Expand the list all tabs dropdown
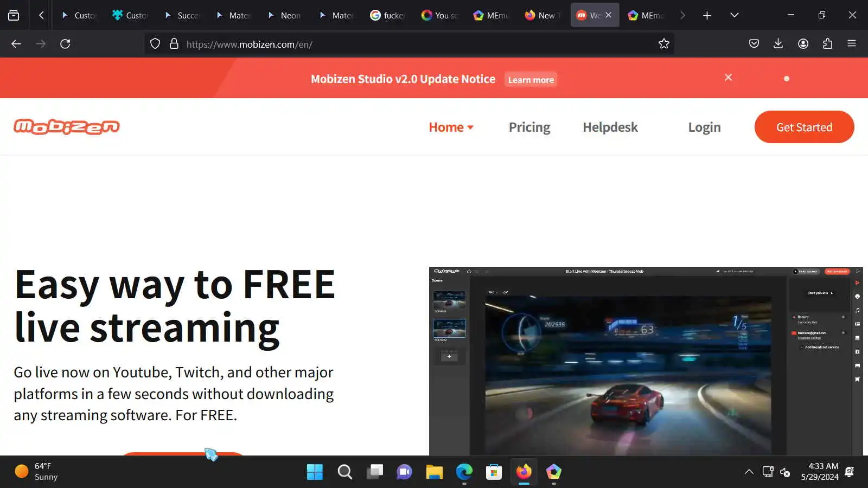This screenshot has width=868, height=488. pyautogui.click(x=735, y=15)
